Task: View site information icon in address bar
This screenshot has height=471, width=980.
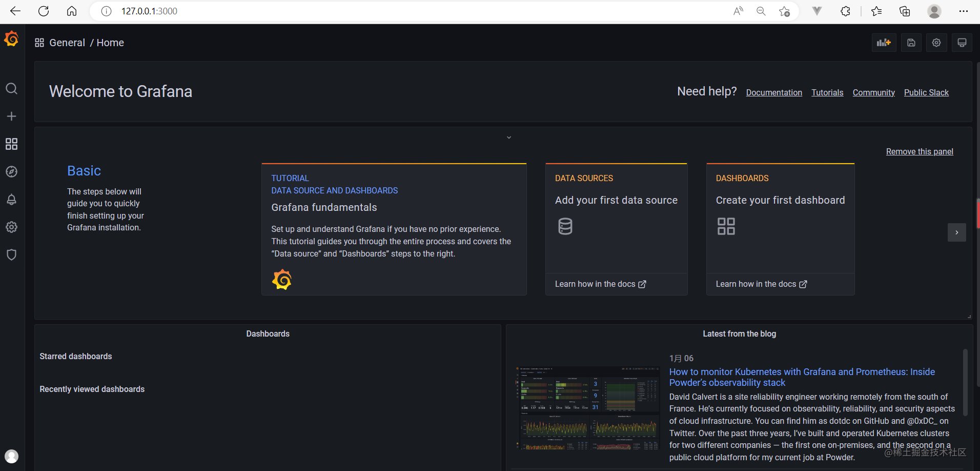Action: coord(106,11)
